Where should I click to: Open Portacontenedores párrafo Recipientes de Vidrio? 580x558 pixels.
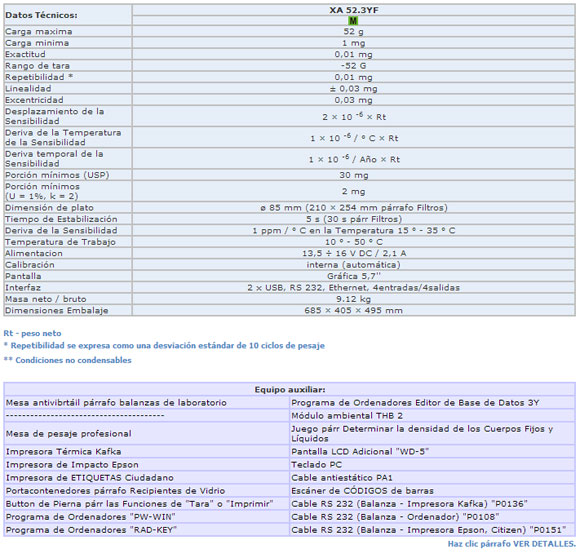[x=115, y=491]
